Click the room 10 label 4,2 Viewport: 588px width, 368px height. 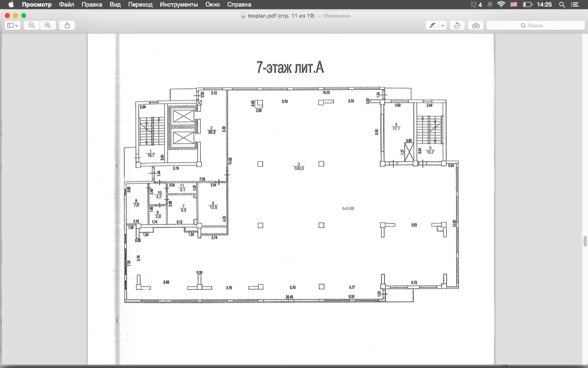click(159, 197)
